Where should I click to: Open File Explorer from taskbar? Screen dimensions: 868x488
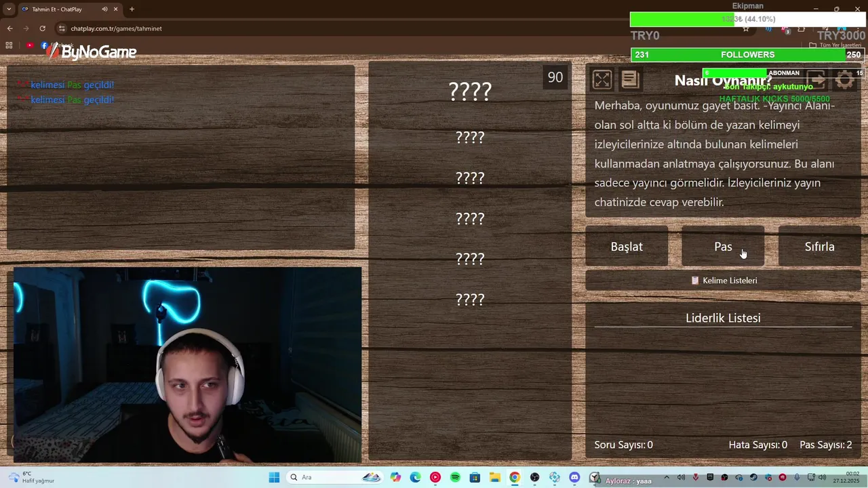[x=495, y=477]
